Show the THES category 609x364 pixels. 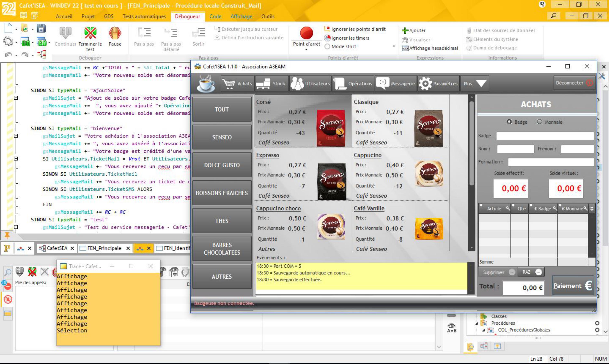(x=222, y=221)
